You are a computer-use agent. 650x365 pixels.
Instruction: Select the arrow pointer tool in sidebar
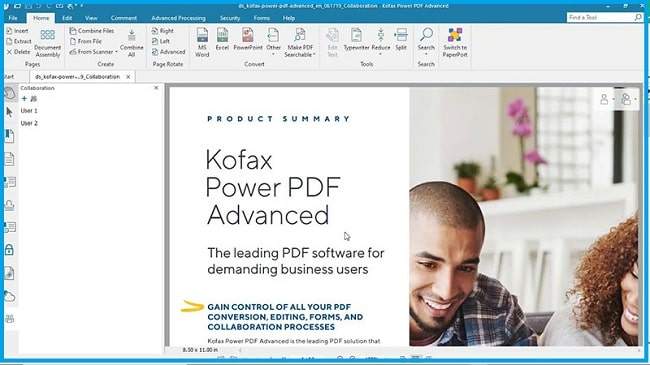10,112
